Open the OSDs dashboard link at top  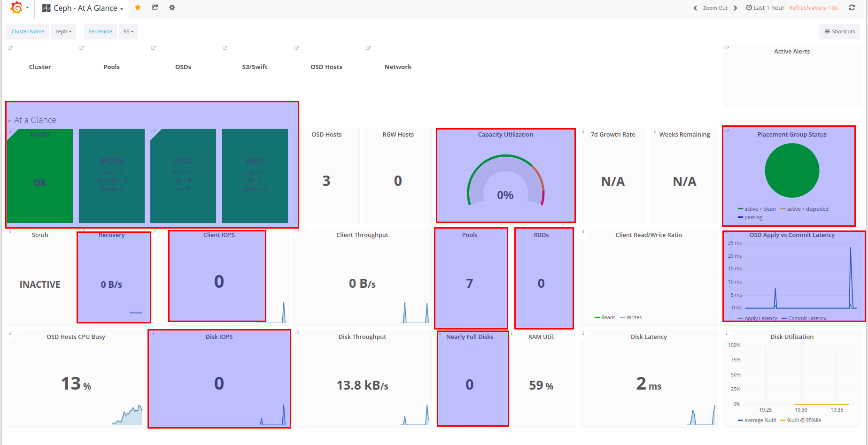[x=183, y=67]
